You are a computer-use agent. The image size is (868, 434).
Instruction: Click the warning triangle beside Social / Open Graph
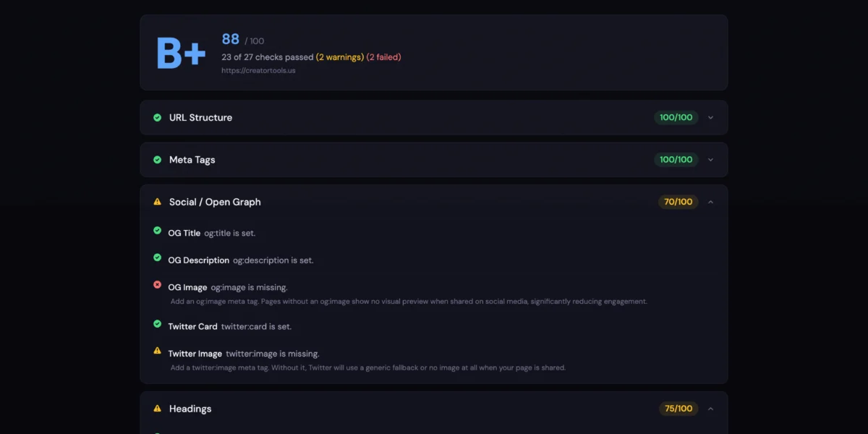point(157,202)
